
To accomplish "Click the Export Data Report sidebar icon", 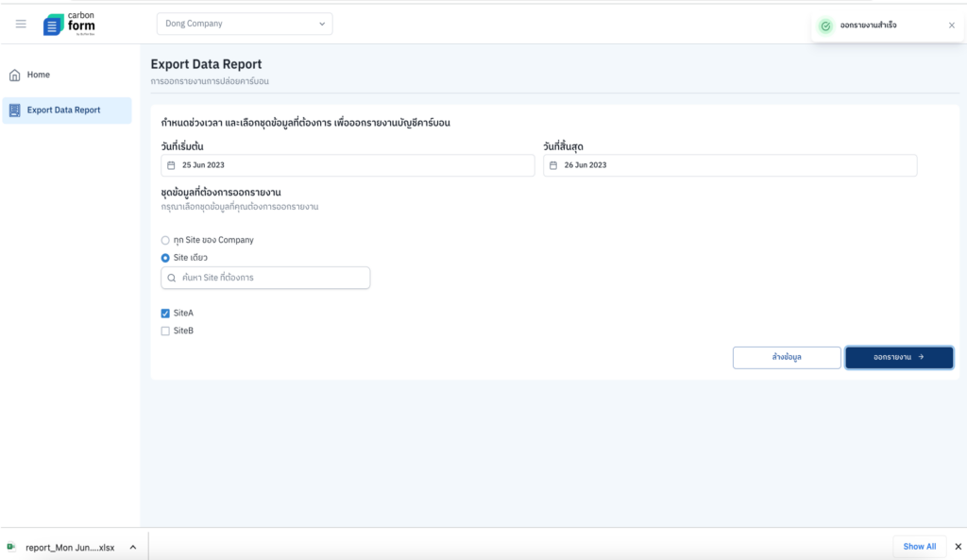I will point(14,110).
